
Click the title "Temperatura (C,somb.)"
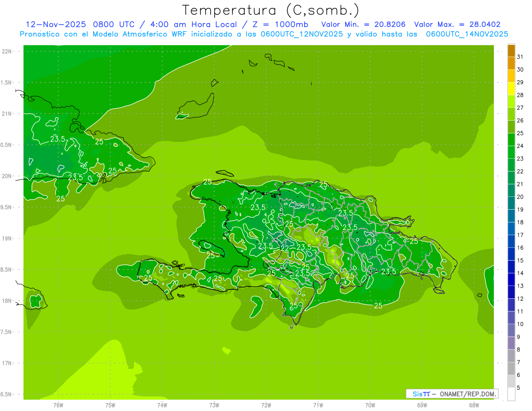tap(271, 10)
